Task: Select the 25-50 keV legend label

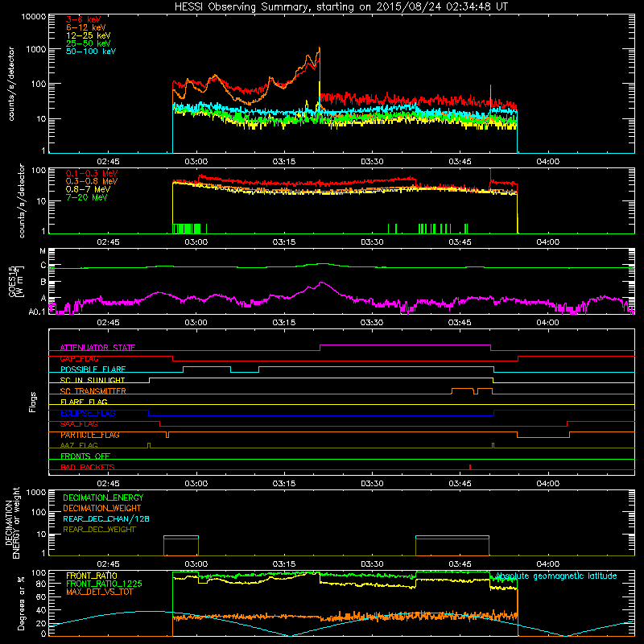Action: point(89,43)
